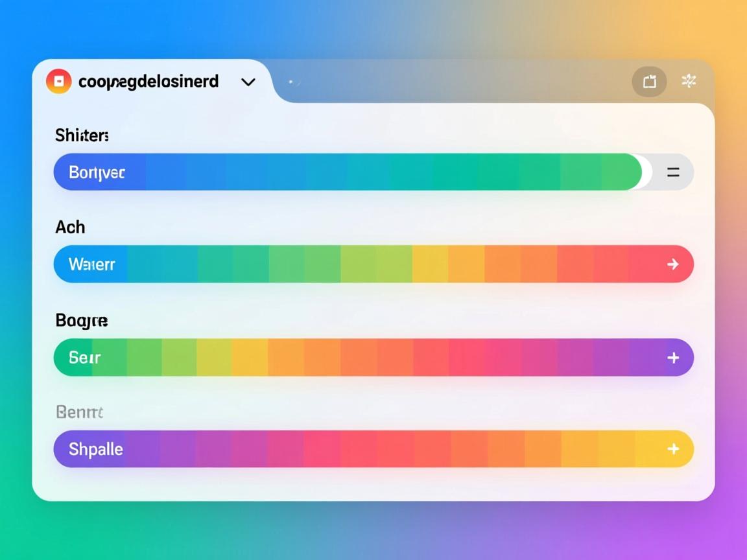The image size is (747, 560).
Task: Click the arrow icon on the Waterr bar
Action: pyautogui.click(x=673, y=264)
